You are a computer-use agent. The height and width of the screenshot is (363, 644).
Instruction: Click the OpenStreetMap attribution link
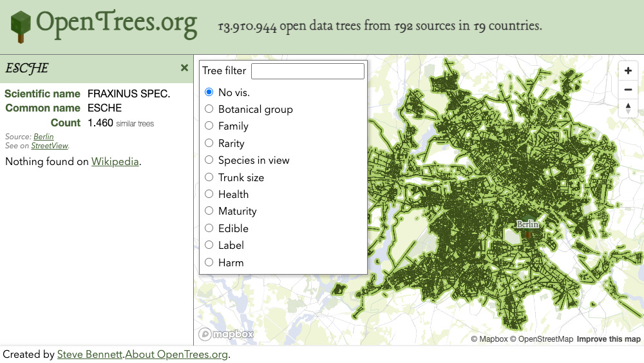click(x=542, y=339)
